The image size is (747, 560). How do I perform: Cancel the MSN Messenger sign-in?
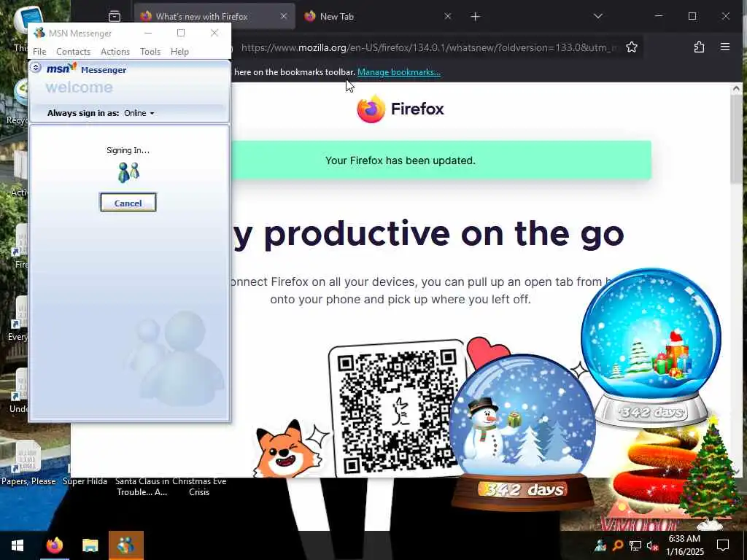pyautogui.click(x=128, y=203)
